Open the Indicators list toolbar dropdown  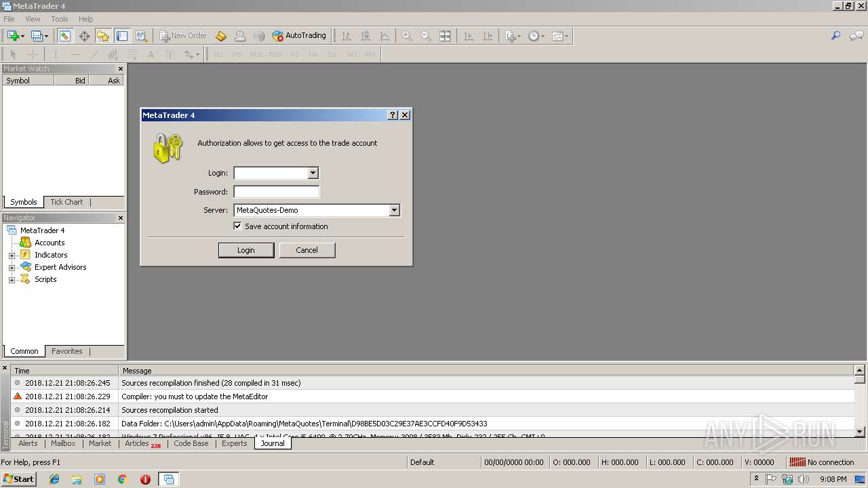click(x=513, y=36)
